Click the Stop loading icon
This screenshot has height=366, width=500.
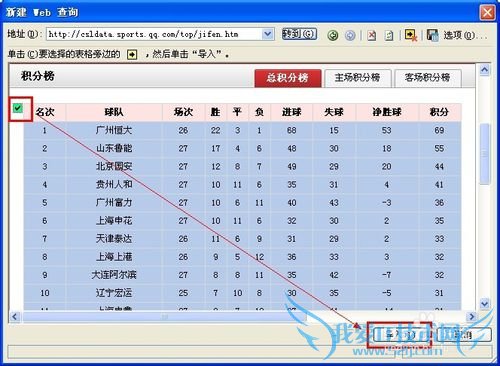coord(372,35)
